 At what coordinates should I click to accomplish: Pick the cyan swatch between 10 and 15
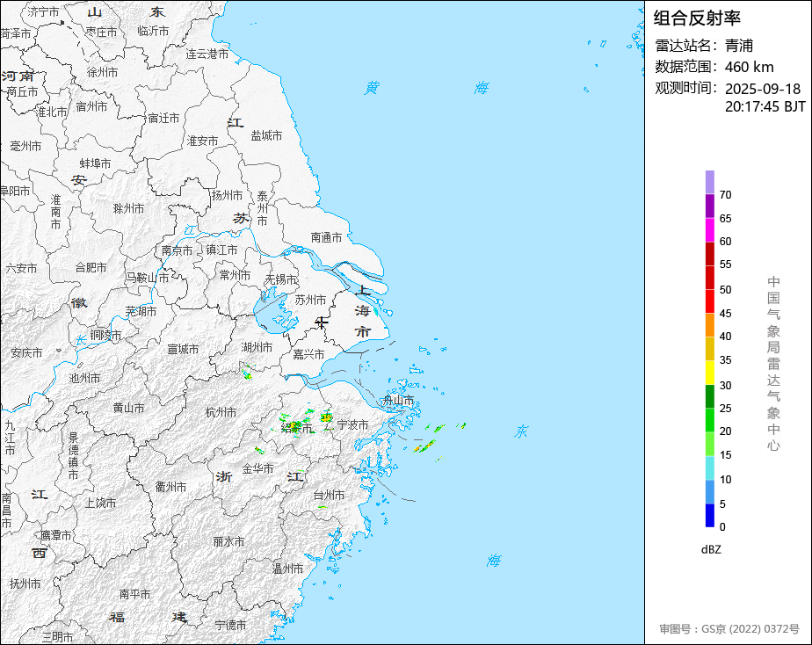(709, 468)
